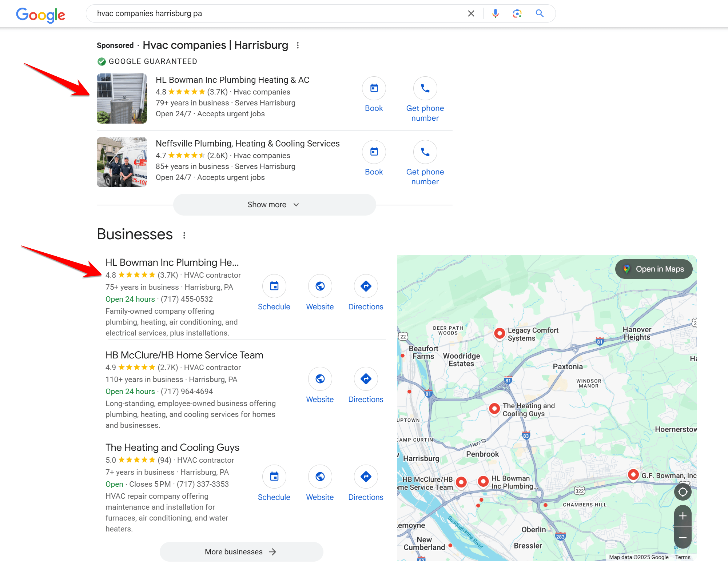Clear the search box with X icon

471,13
